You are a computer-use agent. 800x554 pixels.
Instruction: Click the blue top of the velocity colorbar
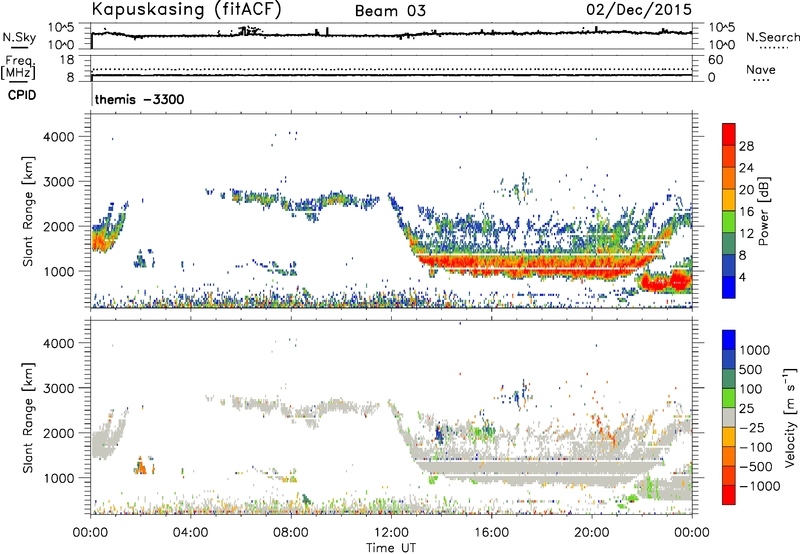pyautogui.click(x=729, y=339)
